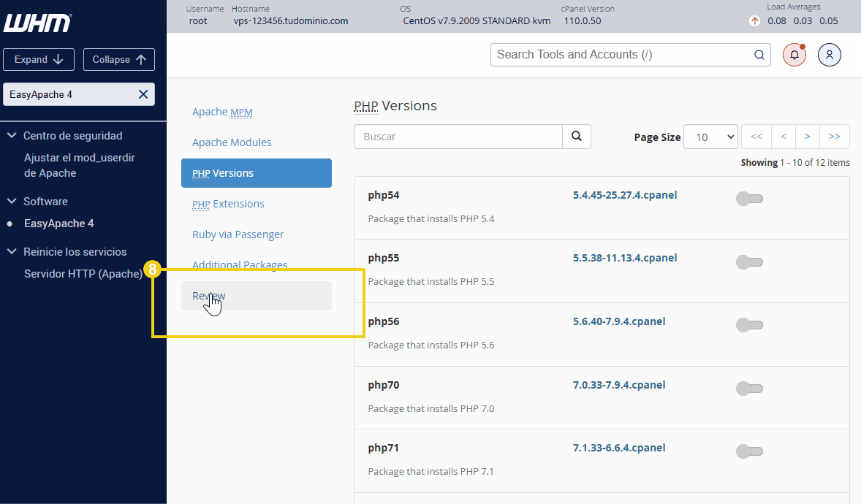Clear the EasyApache 4 sidebar filter with X

pos(143,94)
